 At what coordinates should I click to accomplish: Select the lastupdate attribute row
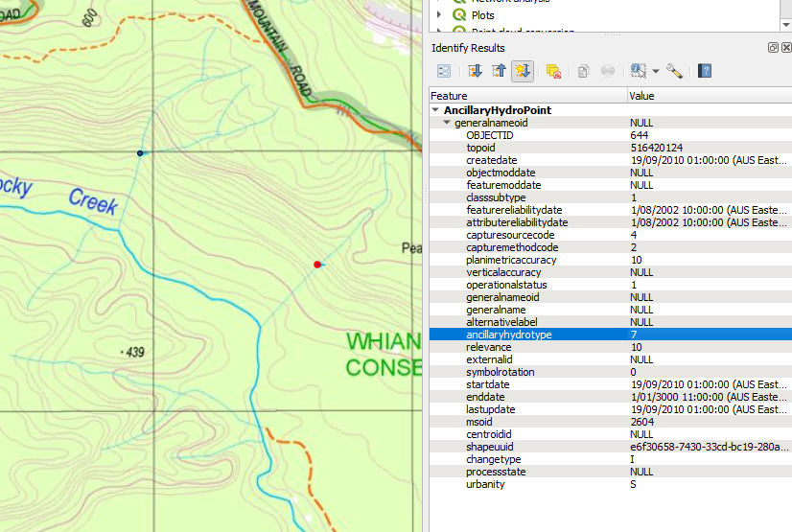tap(611, 409)
